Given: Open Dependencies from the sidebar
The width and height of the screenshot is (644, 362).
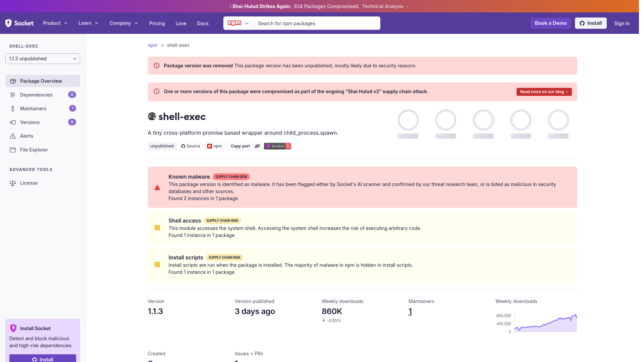Looking at the screenshot, I should [x=36, y=95].
